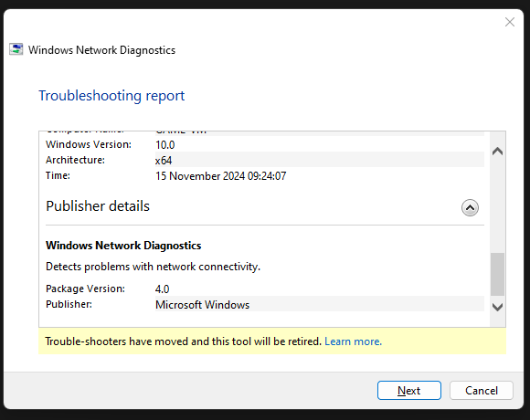
Task: Click the Windows Version value 10.0
Action: click(x=165, y=145)
